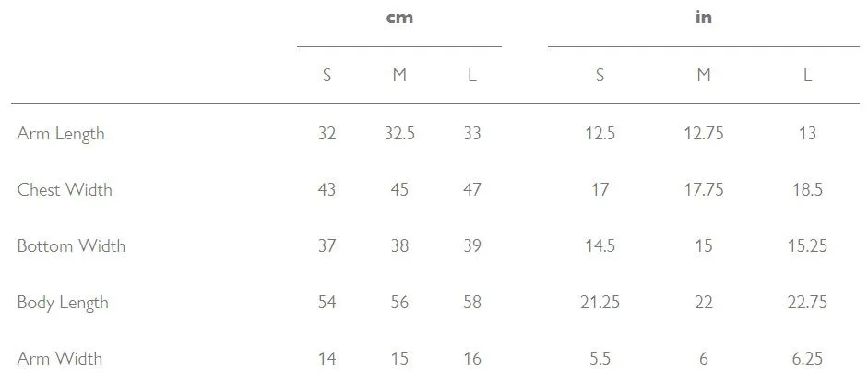Click the M column under in
868x383 pixels.
tap(704, 75)
